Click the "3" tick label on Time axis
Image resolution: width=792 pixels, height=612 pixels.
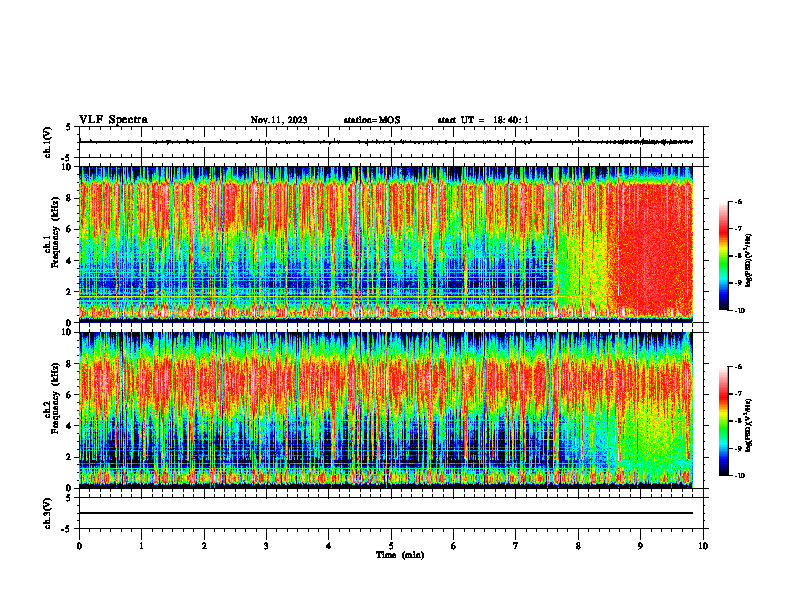[x=266, y=546]
